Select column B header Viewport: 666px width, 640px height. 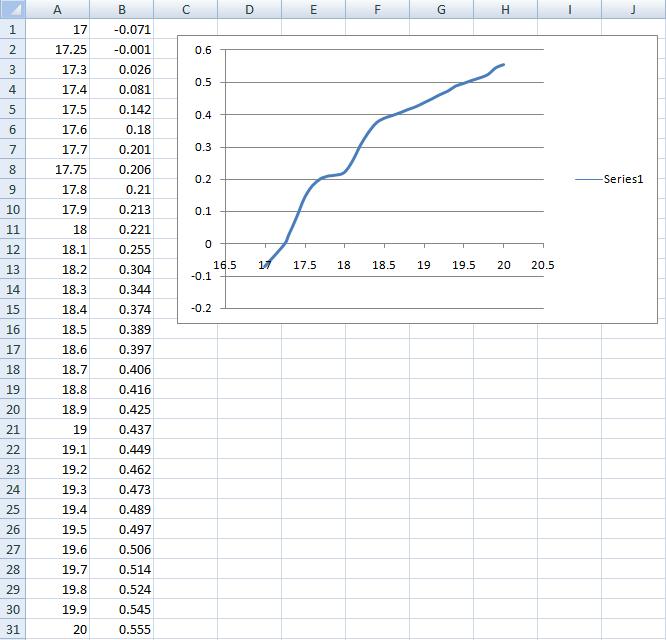(x=121, y=9)
